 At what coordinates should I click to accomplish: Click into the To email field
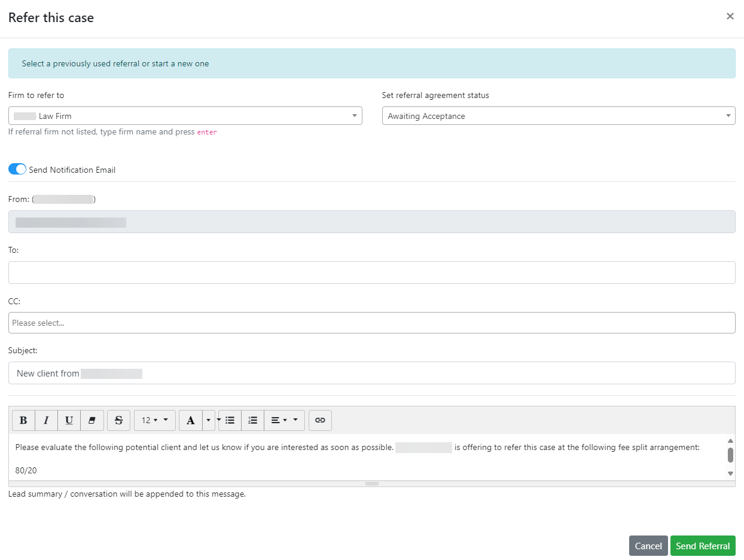point(371,273)
